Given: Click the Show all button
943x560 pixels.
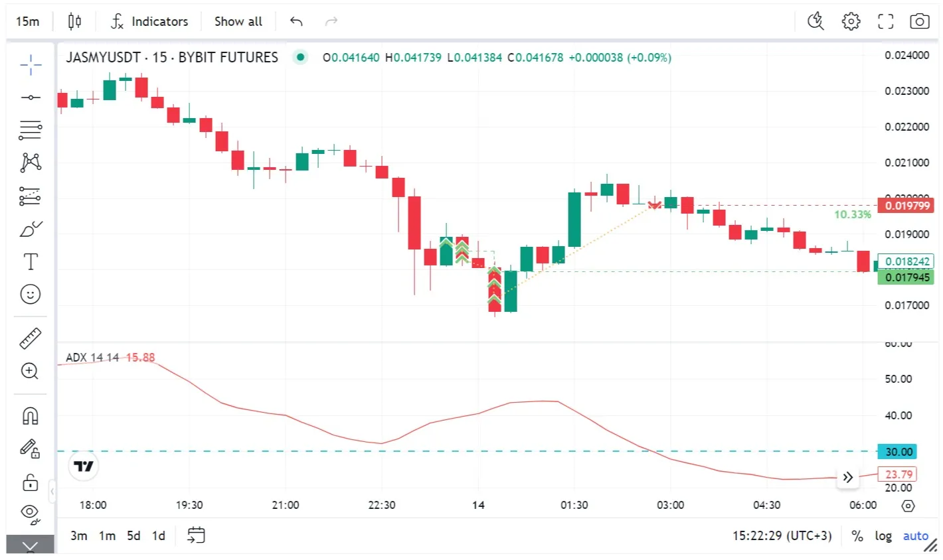Looking at the screenshot, I should coord(238,21).
